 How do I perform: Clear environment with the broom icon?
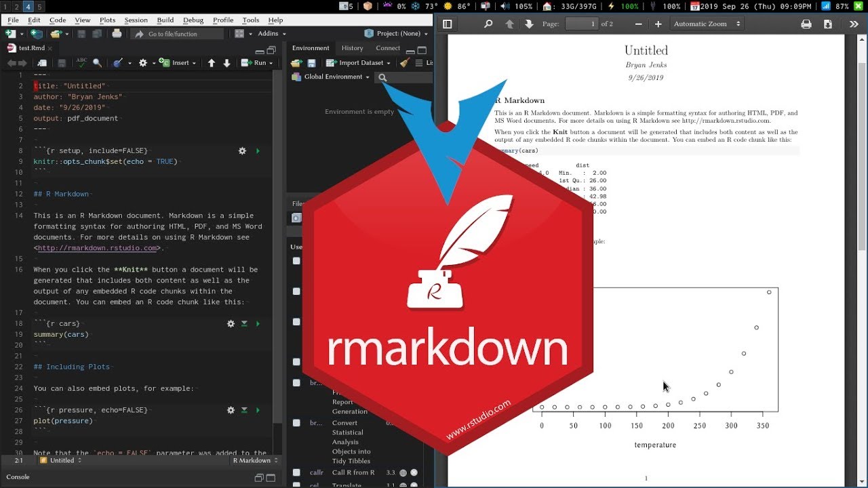405,62
